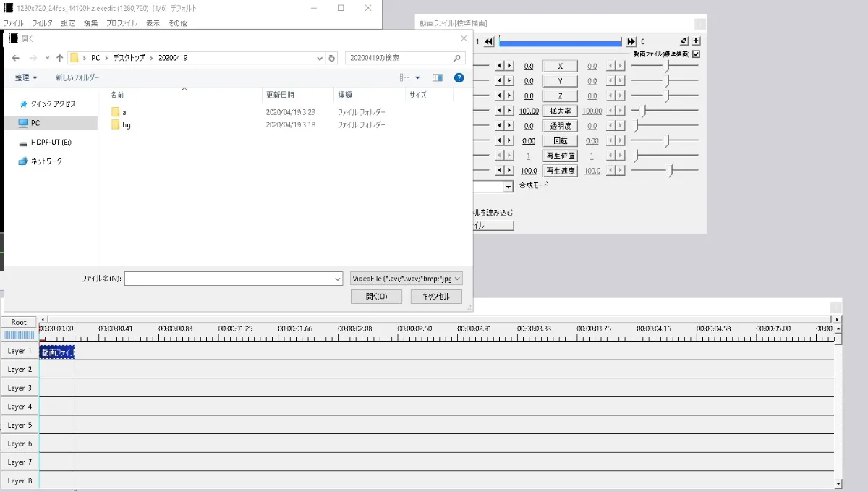Viewport: 868px width, 492px height.
Task: Show the preview pane in dialog
Action: [438, 77]
